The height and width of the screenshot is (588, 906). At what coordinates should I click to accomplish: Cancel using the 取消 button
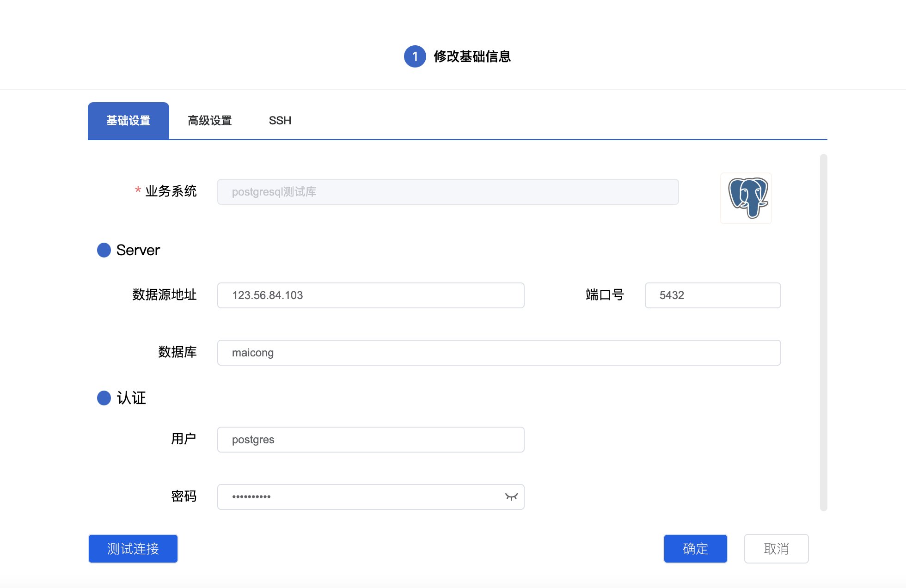(776, 549)
